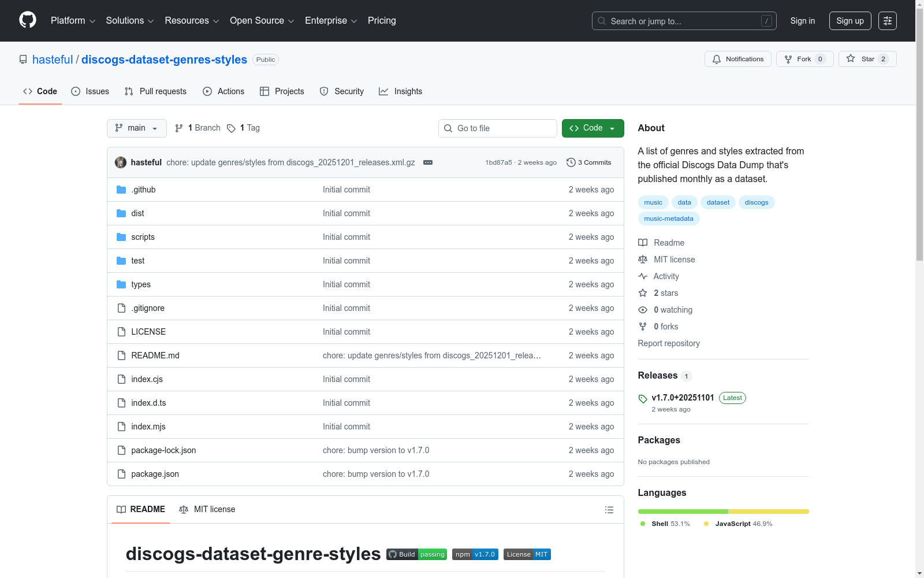Click the Activity pulse icon
The image size is (924, 578).
(643, 276)
